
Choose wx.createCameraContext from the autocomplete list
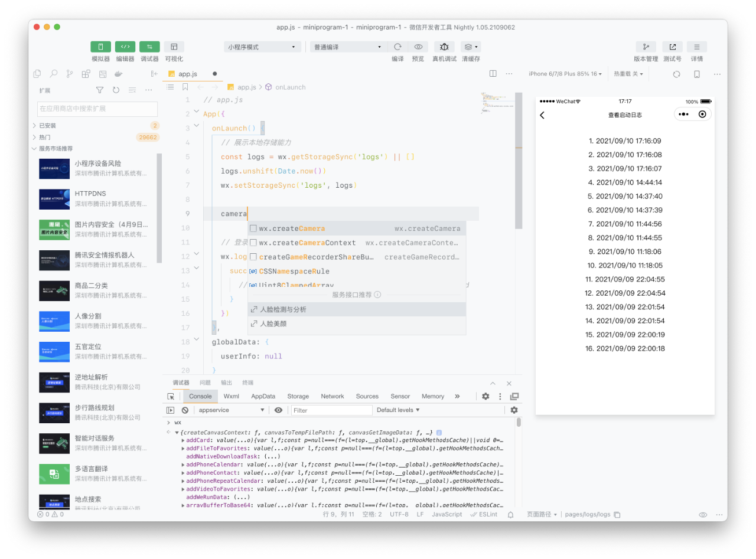point(357,243)
